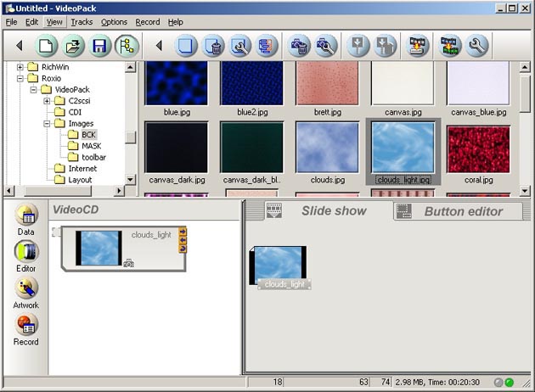The image size is (535, 392).
Task: Click the folder tree vertical scrollbar down arrow
Action: 131,179
